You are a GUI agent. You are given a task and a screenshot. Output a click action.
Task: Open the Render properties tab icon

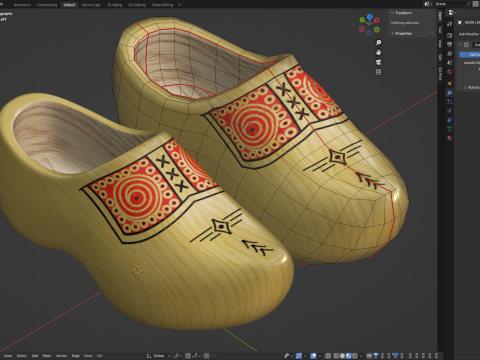(x=450, y=35)
